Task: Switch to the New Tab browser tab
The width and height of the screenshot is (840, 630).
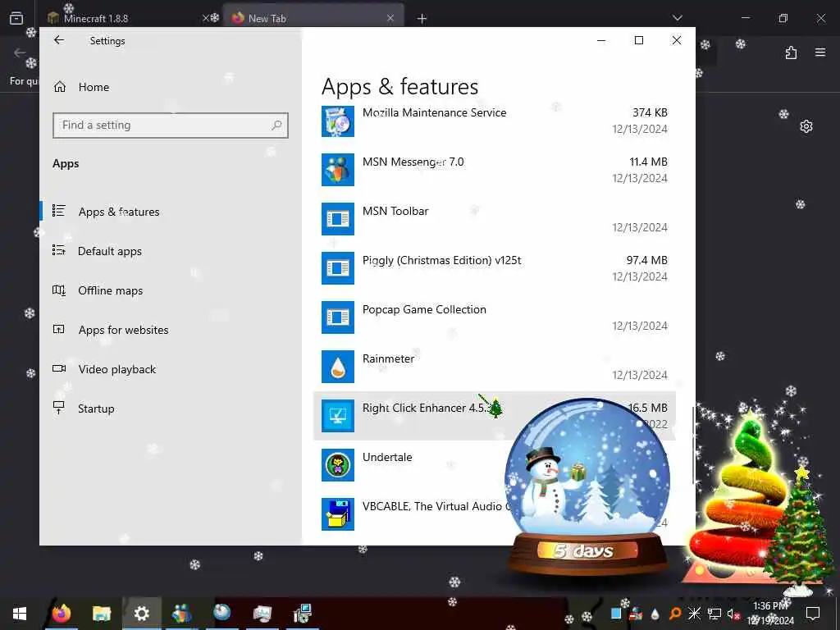Action: [313, 18]
